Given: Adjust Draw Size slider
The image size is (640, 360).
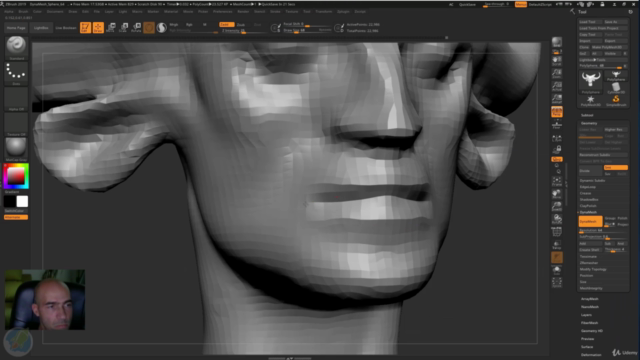Looking at the screenshot, I should tap(306, 30).
